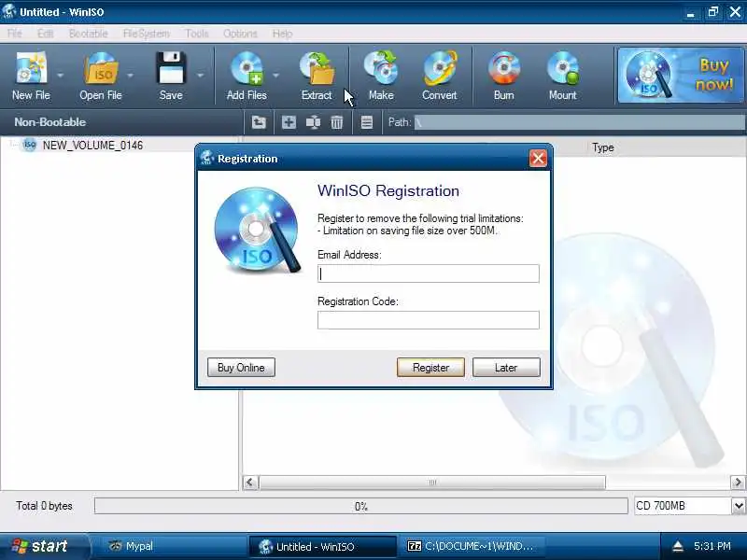Click the Buy Online button
This screenshot has height=560, width=747.
pyautogui.click(x=241, y=368)
